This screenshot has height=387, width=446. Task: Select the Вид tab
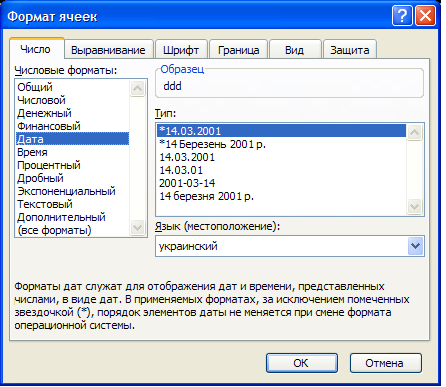click(295, 50)
